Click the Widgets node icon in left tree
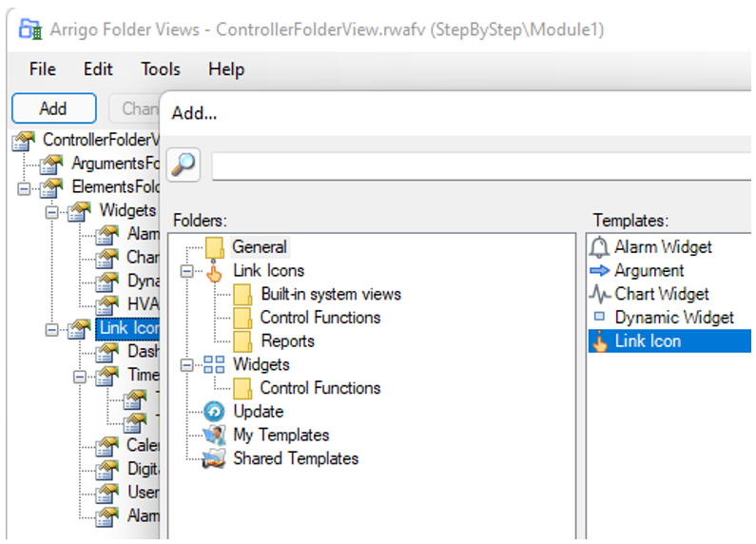This screenshot has height=544, width=756. [80, 211]
